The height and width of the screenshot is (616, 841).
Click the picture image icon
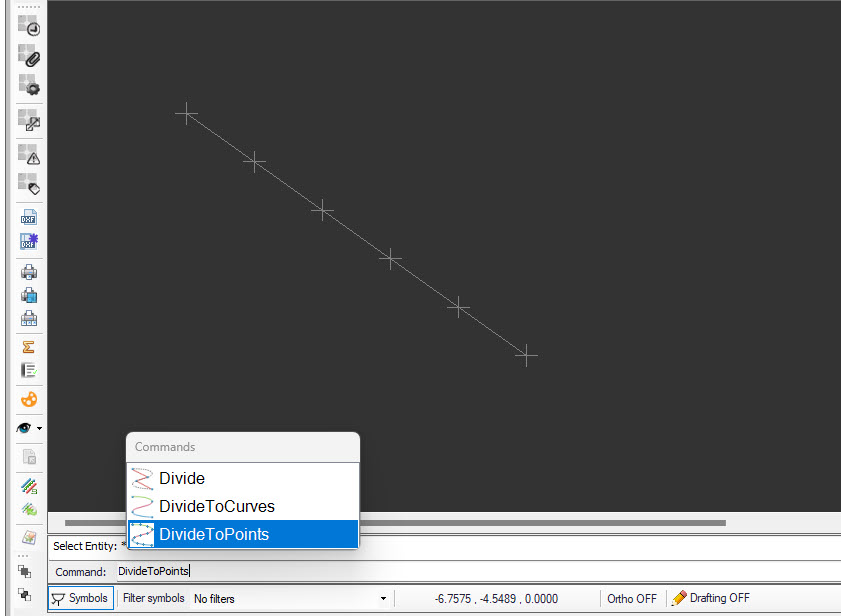tap(29, 537)
